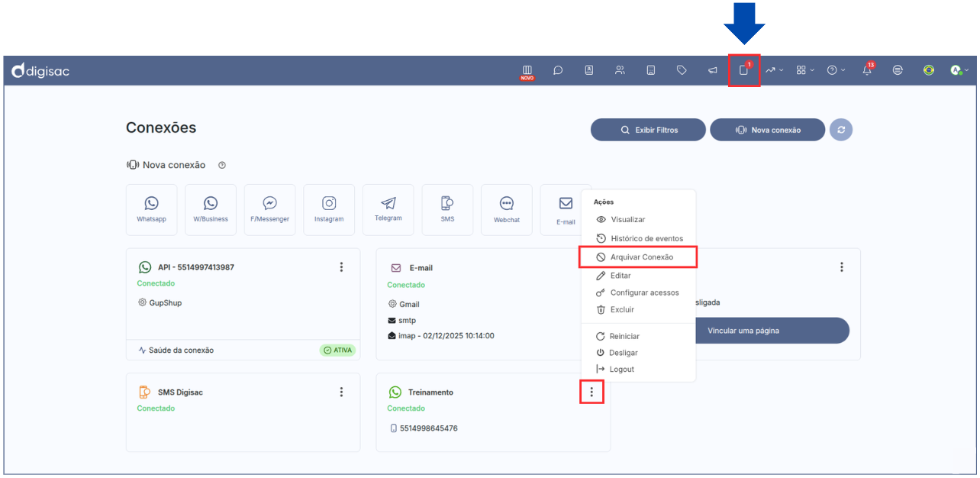Expand the help question mark dropdown
Screen dimensions: 980x478
point(836,70)
